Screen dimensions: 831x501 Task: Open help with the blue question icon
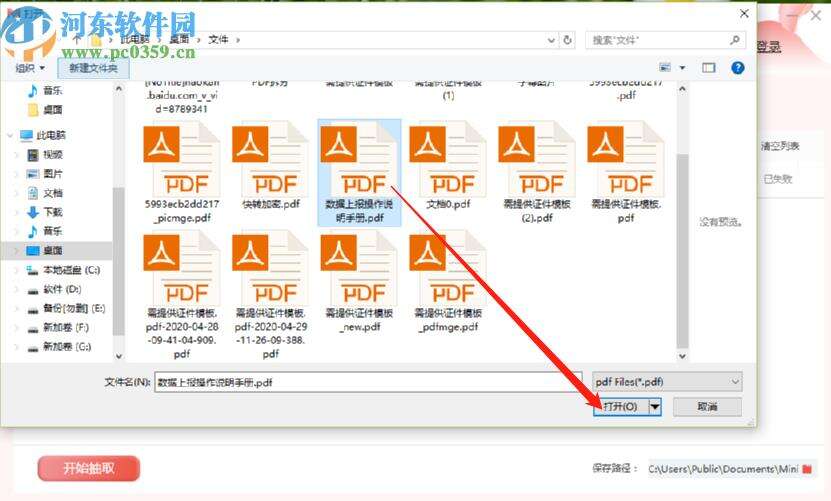tap(738, 67)
